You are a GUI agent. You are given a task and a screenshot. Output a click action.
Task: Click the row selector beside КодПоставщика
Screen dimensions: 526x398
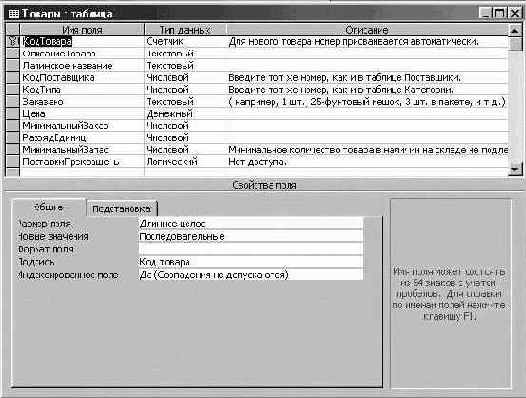13,78
